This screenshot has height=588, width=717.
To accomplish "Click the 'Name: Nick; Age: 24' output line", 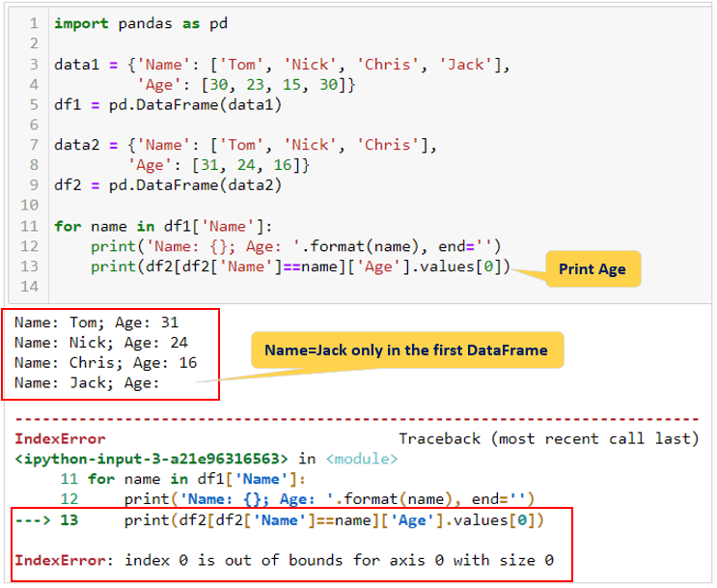I will 100,342.
